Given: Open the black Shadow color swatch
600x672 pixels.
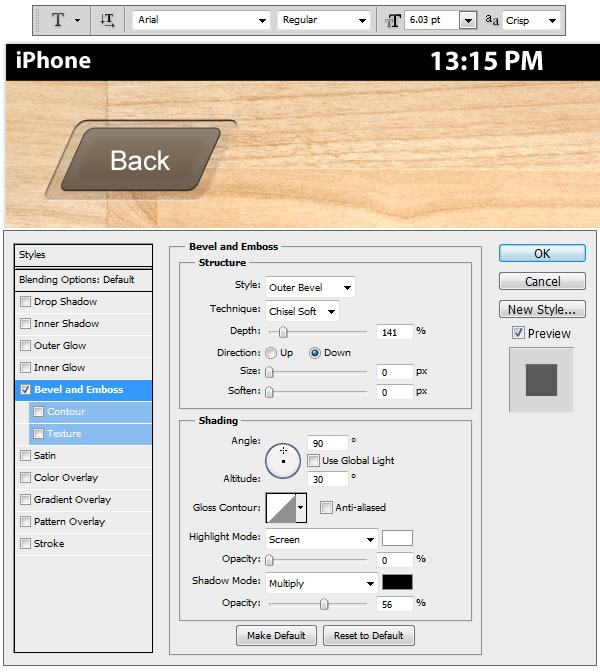Looking at the screenshot, I should click(x=397, y=582).
